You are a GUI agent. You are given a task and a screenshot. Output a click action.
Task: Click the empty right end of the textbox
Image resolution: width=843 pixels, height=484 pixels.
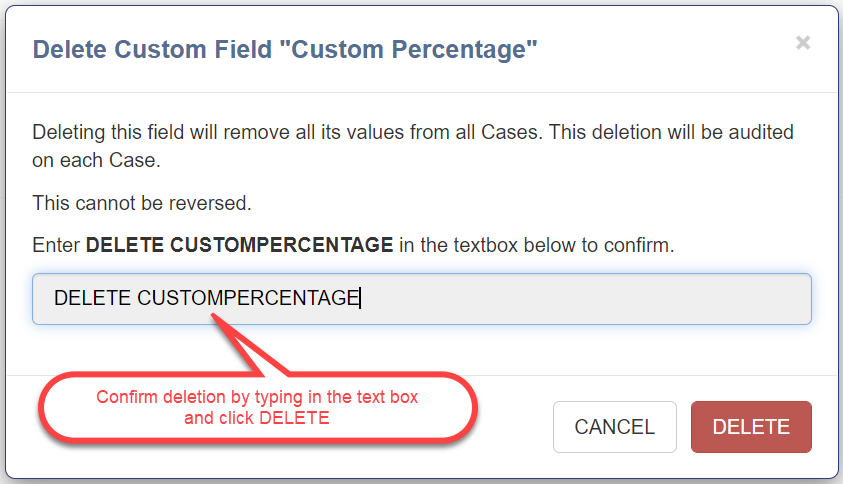pos(760,299)
